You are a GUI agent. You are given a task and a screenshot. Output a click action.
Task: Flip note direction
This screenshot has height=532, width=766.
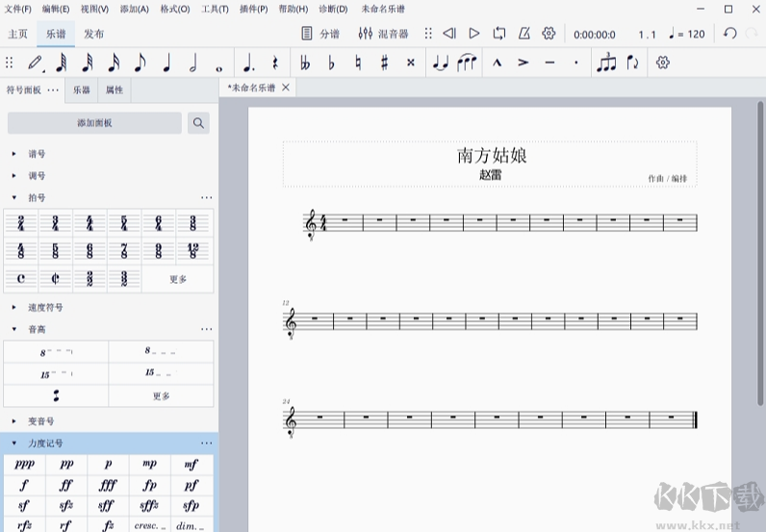click(x=632, y=63)
